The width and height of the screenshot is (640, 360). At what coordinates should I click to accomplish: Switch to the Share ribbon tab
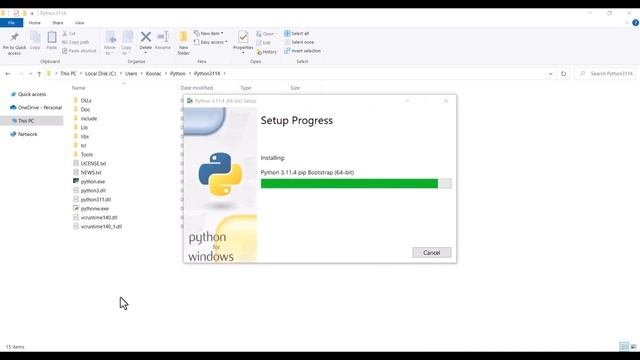pos(58,23)
